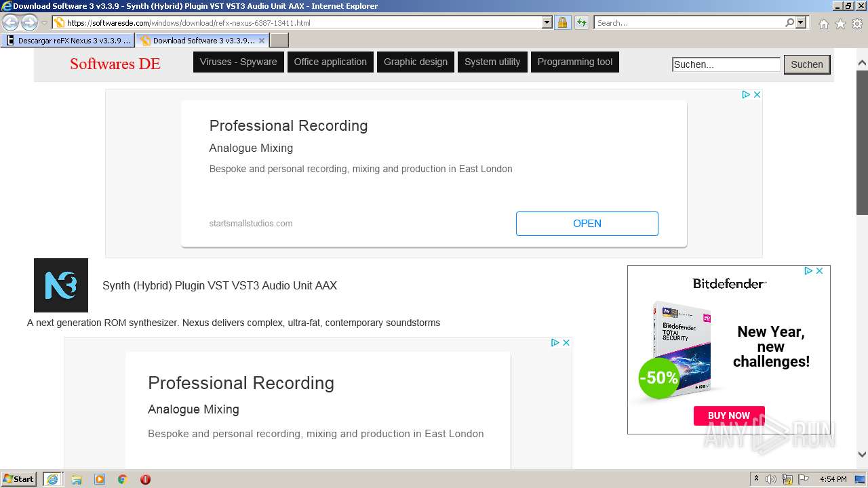Focus the Suchen search input field
The image size is (868, 488).
coord(726,64)
